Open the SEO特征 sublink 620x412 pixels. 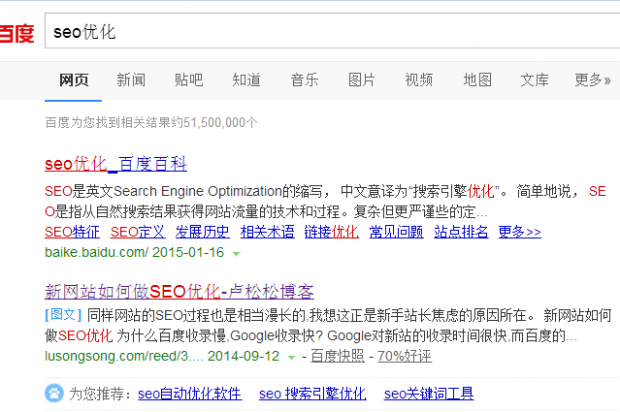[72, 232]
